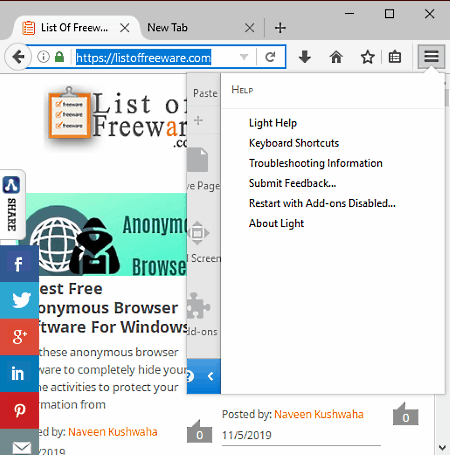Image resolution: width=450 pixels, height=455 pixels.
Task: Show bookmarks list icon in toolbar
Action: (x=395, y=57)
